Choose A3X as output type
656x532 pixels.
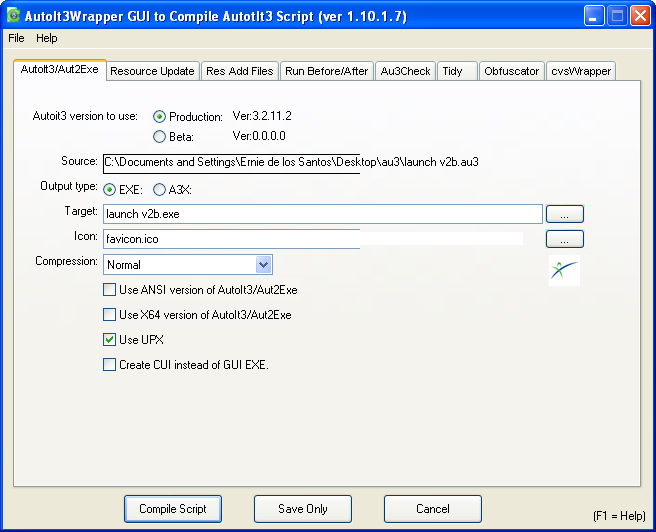tap(159, 189)
